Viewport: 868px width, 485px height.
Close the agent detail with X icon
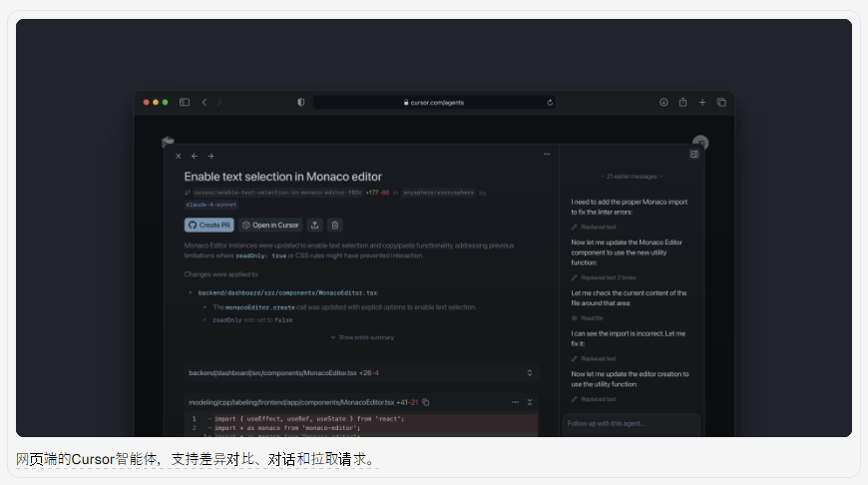179,156
